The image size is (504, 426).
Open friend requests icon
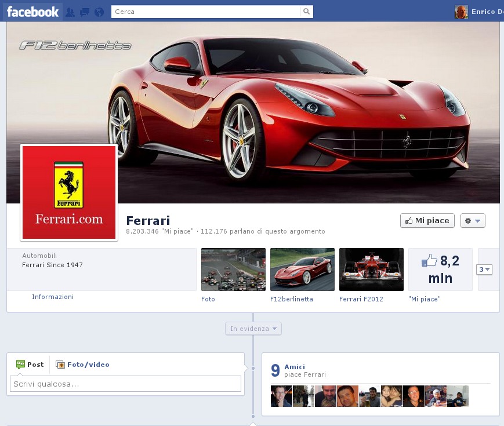click(70, 12)
